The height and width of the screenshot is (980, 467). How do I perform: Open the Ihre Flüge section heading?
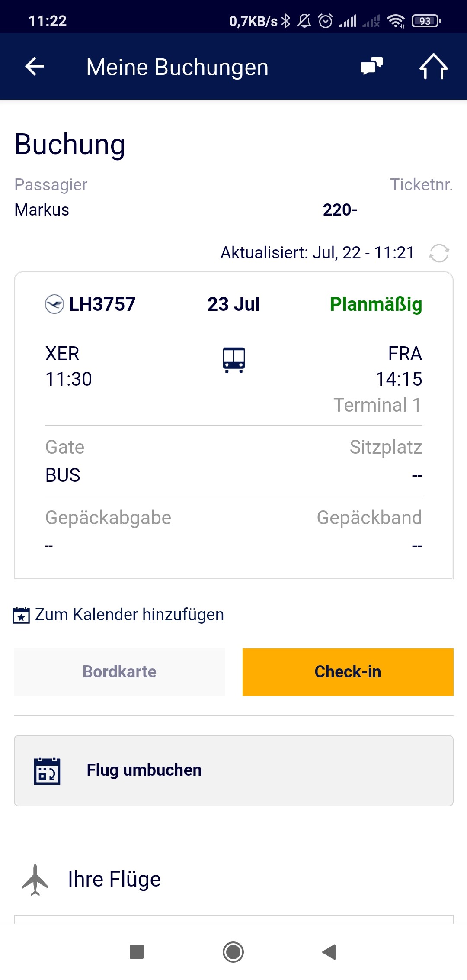(x=114, y=879)
